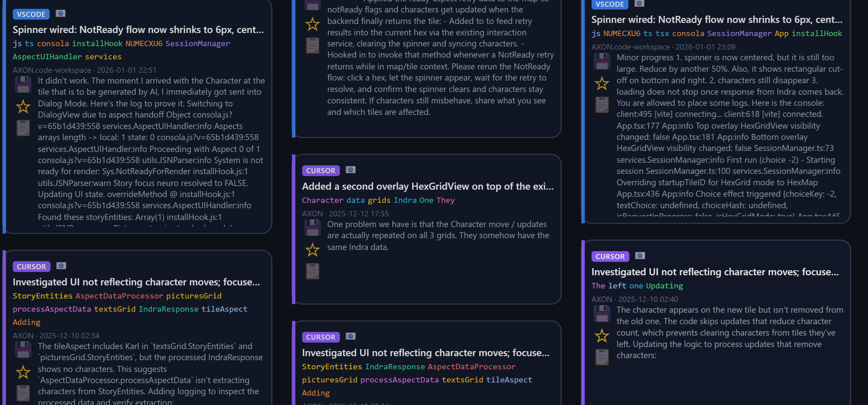Select the VSCODE badge on the top-right card

click(609, 4)
